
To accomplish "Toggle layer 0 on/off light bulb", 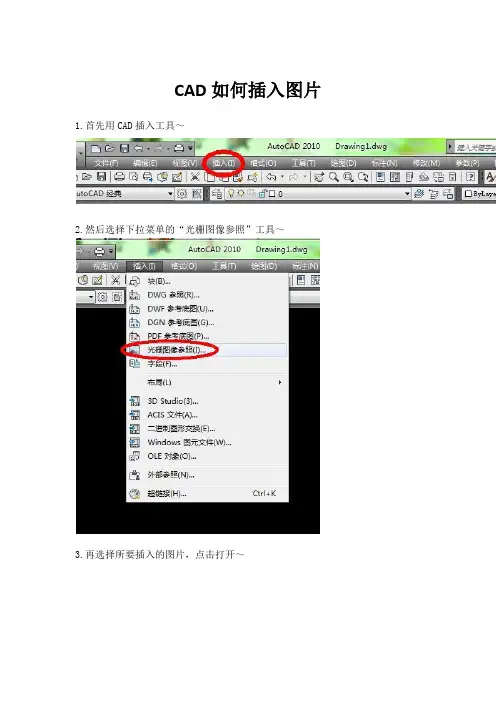I will 231,193.
